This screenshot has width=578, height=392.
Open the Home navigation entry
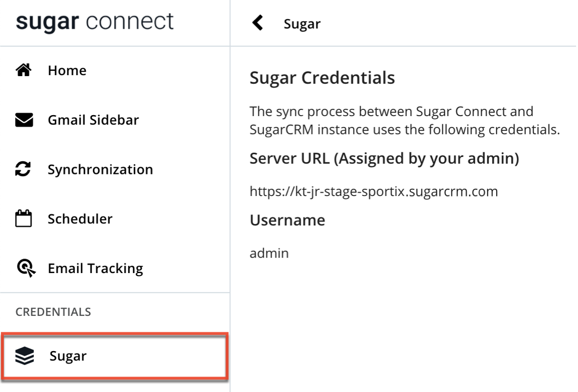[x=66, y=70]
